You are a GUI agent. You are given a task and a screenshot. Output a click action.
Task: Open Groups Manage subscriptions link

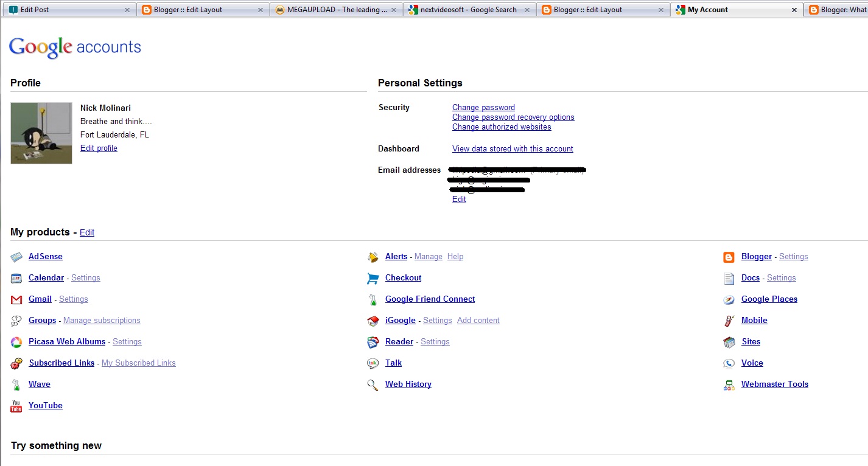point(102,321)
